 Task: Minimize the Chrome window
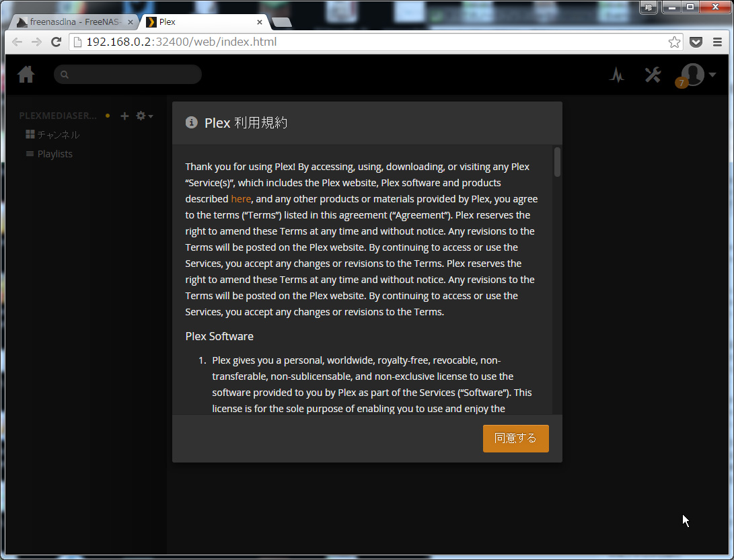[x=671, y=7]
